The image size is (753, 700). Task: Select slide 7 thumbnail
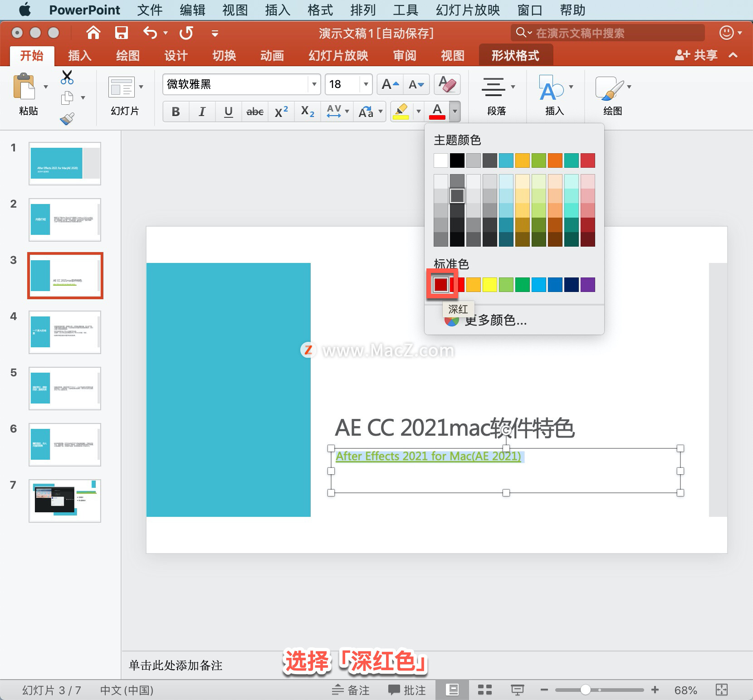tap(65, 501)
